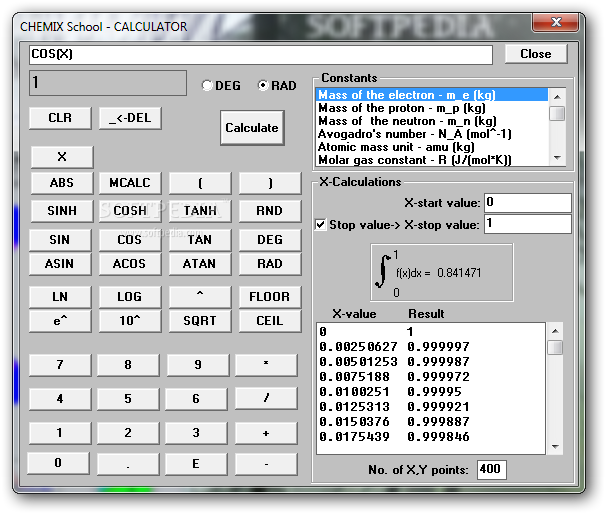
Task: Click the plus (+) key
Action: [266, 433]
